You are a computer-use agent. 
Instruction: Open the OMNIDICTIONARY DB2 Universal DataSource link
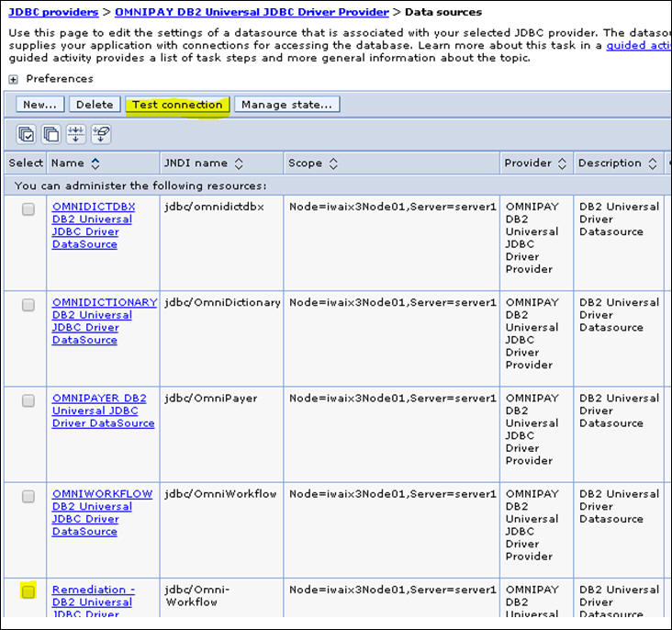[x=105, y=321]
